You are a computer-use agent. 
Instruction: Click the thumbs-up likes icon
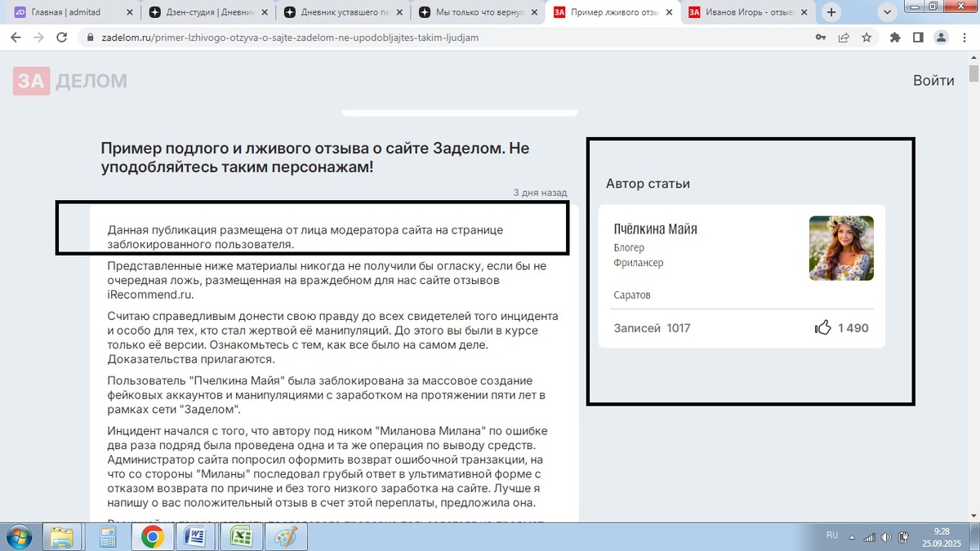823,328
